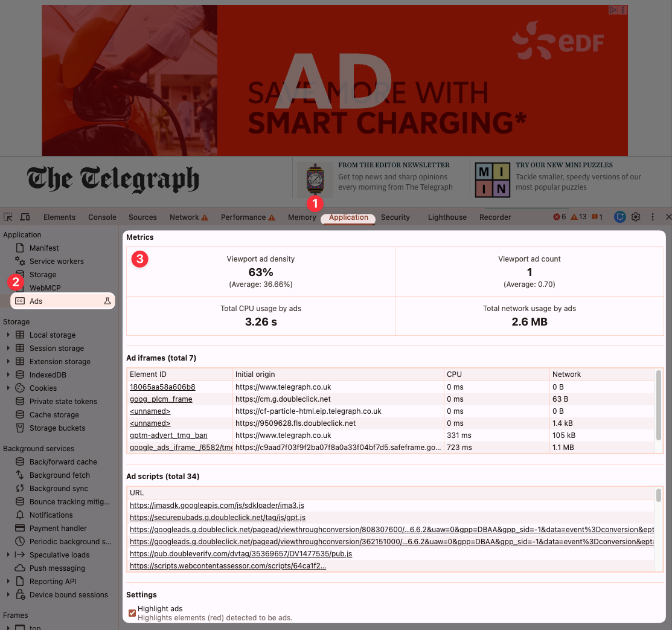Image resolution: width=672 pixels, height=630 pixels.
Task: Click the warnings count triangle badge
Action: (578, 217)
